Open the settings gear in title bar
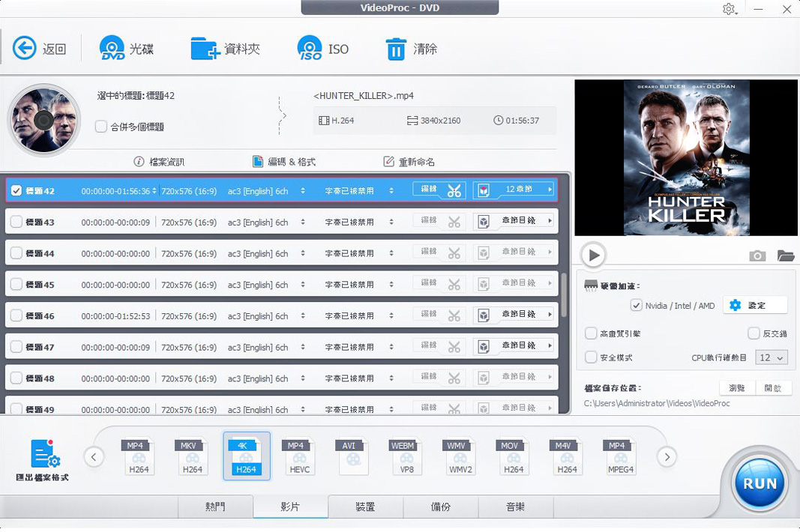This screenshot has height=532, width=800. point(729,10)
